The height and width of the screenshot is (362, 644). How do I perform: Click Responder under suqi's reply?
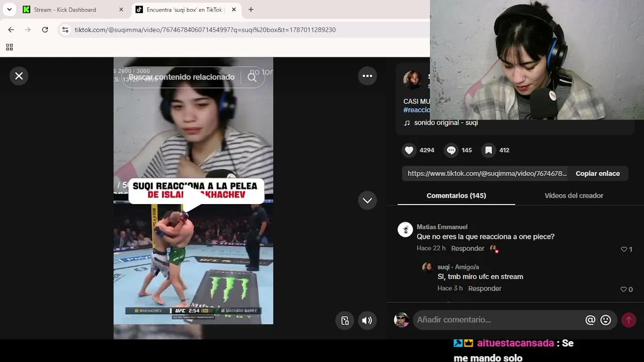coord(485,289)
